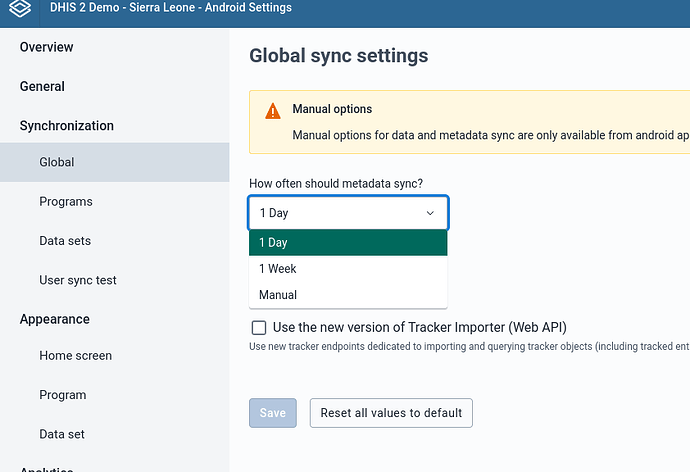
Task: Click the orange warning triangle icon
Action: pos(273,111)
